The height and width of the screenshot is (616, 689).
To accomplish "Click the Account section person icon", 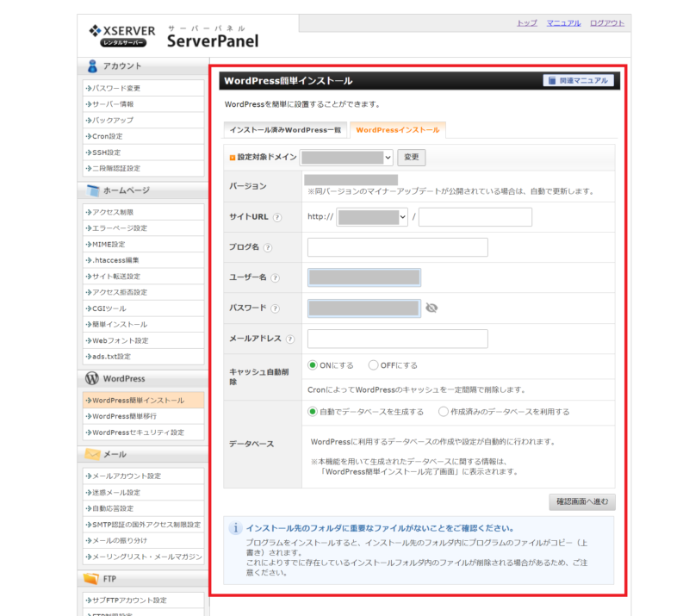I will tap(92, 66).
